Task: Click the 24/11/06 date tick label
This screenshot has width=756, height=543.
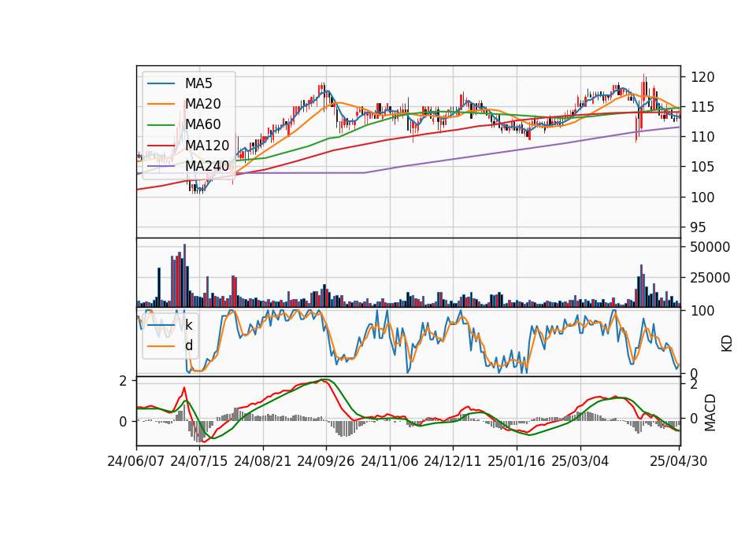Action: 390,462
